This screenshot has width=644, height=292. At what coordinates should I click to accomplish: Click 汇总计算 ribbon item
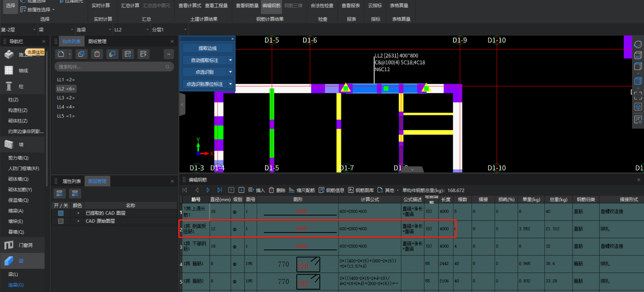(130, 6)
